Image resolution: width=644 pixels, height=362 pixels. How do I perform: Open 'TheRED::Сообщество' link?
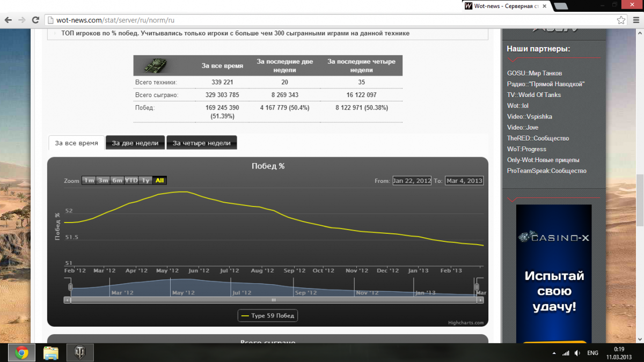pyautogui.click(x=538, y=138)
